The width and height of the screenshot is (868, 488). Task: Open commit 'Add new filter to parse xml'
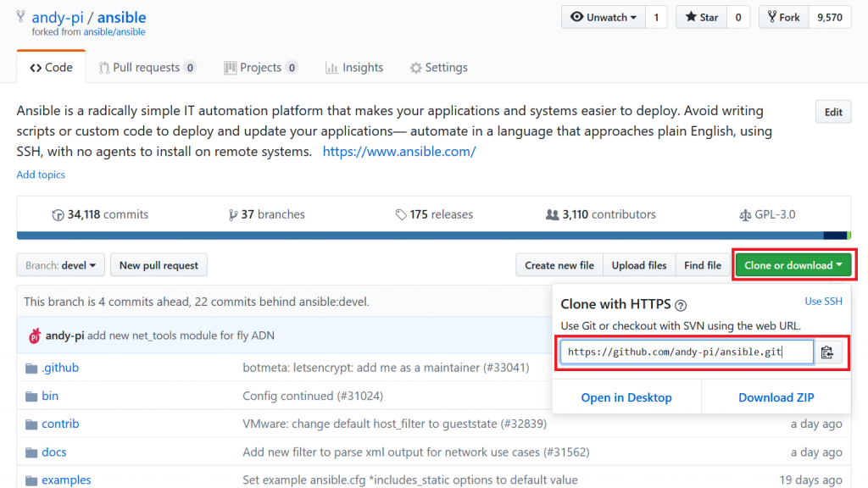415,452
